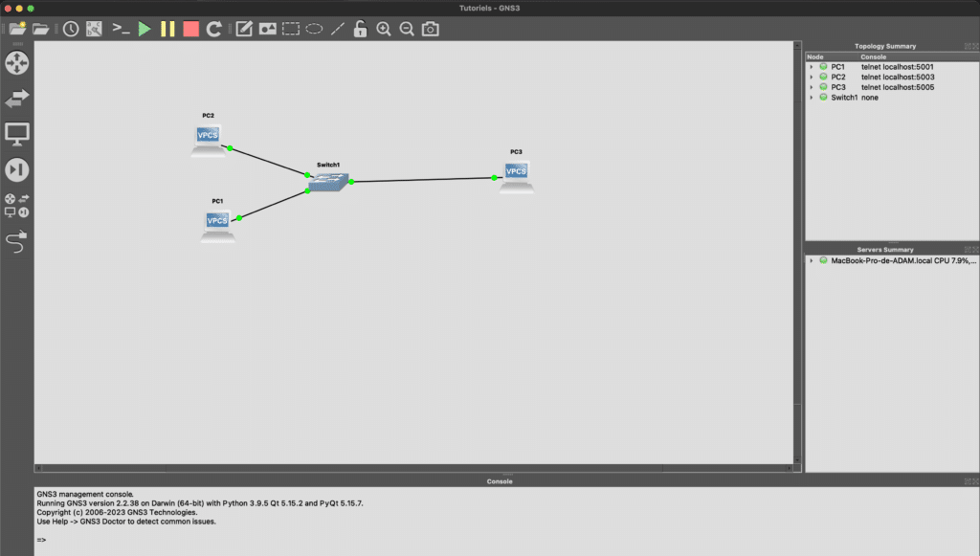Select the PC2 VPCS node
The width and height of the screenshot is (980, 556).
208,140
